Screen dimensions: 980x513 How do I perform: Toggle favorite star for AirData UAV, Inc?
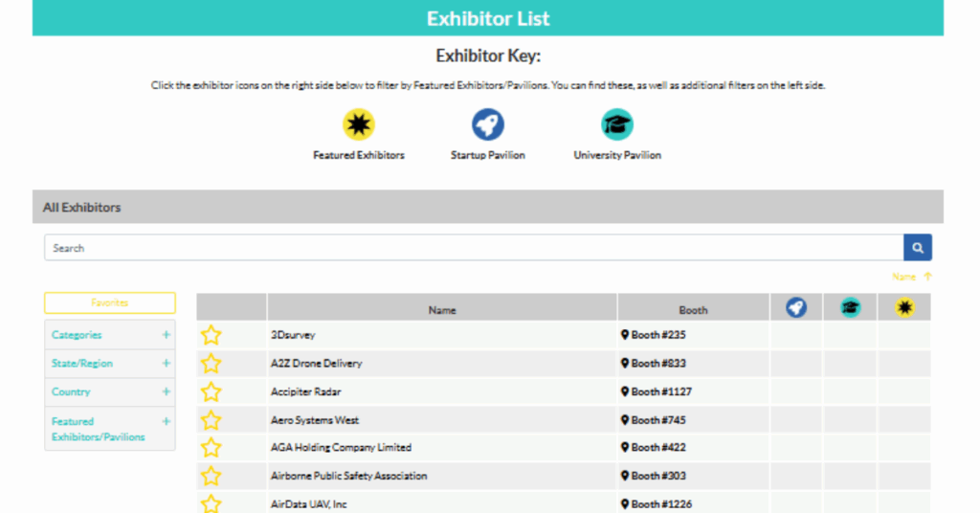pos(212,503)
